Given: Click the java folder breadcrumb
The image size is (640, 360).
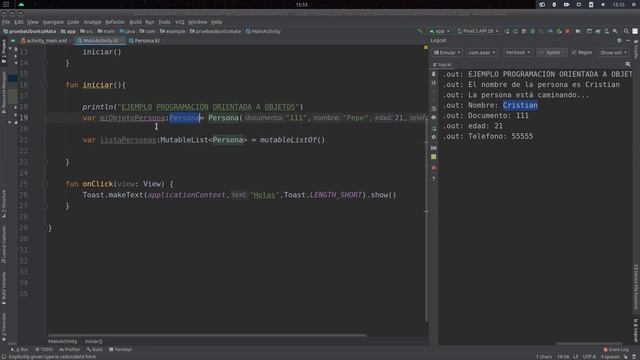Looking at the screenshot, I should click(127, 31).
